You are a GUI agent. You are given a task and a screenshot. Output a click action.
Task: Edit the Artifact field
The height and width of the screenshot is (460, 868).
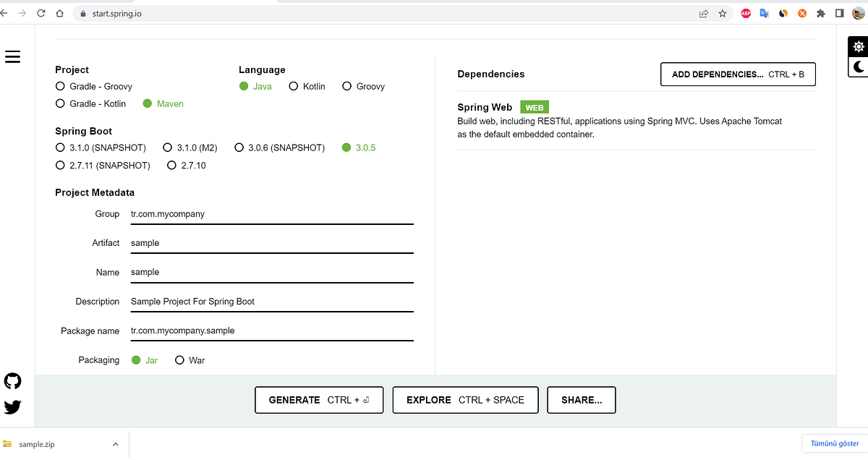[x=271, y=243]
